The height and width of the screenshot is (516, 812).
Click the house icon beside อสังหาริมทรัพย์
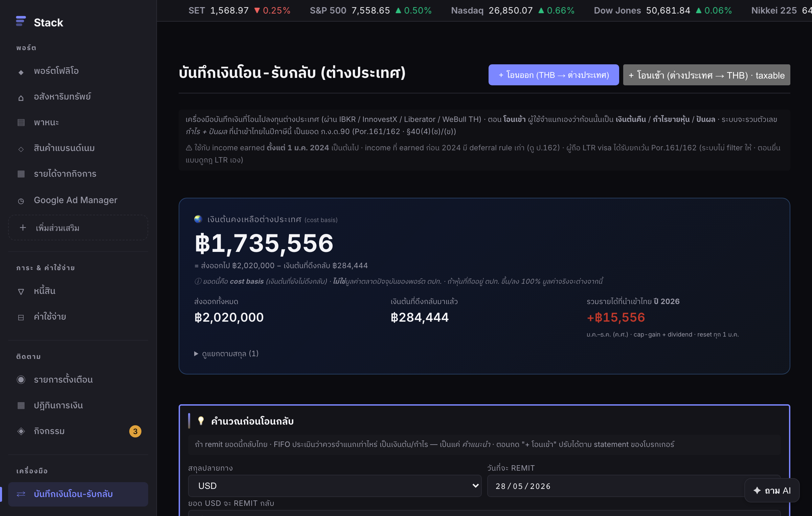point(21,98)
